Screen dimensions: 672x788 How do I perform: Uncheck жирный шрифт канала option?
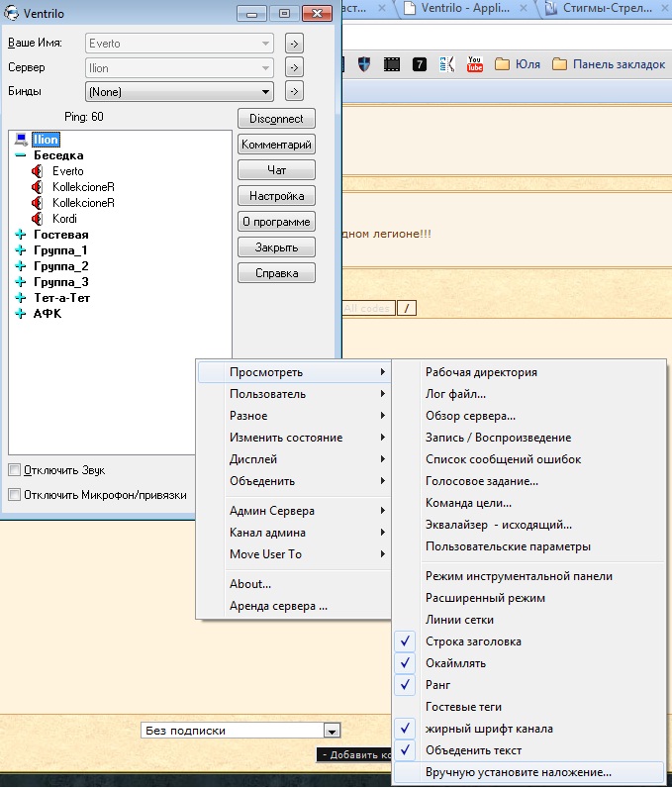(x=529, y=729)
